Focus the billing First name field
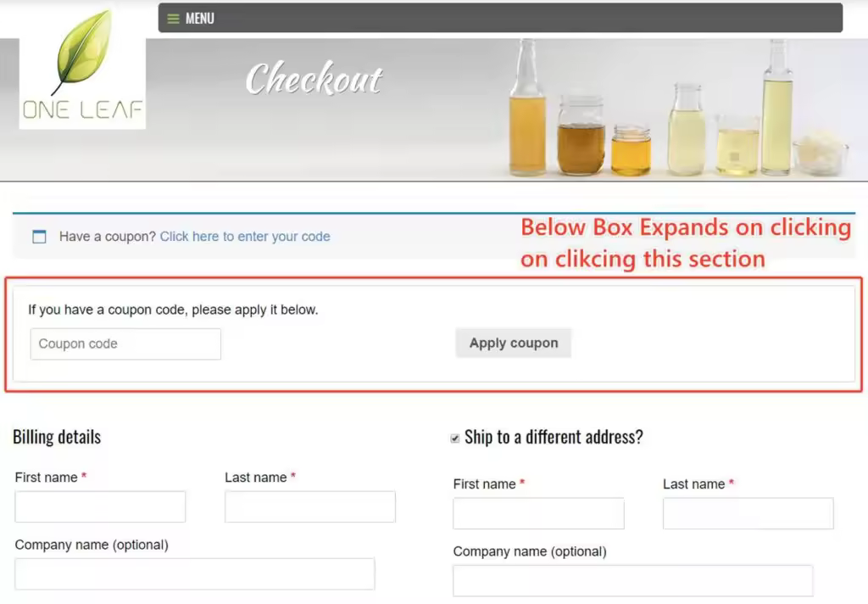The height and width of the screenshot is (604, 868). [x=100, y=506]
